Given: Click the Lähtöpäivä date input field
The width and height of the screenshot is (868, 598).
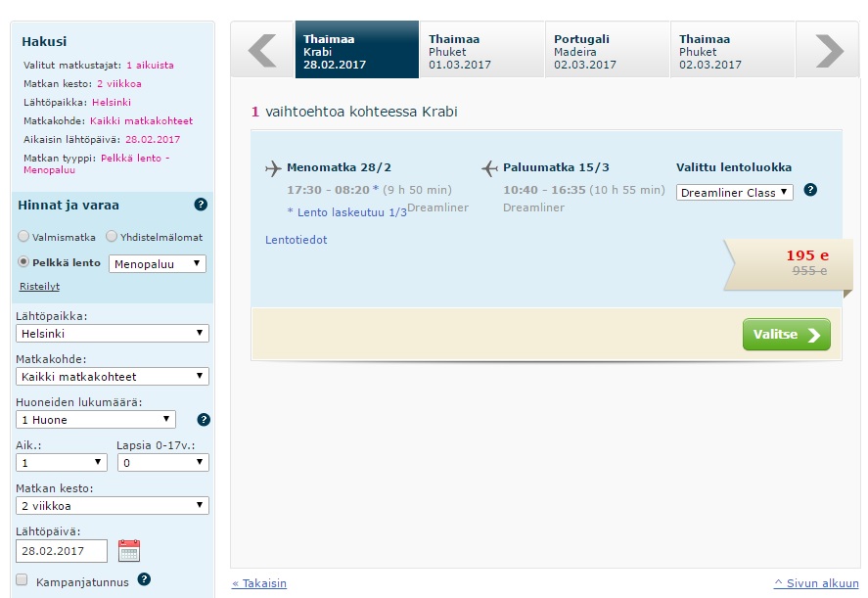Looking at the screenshot, I should (62, 551).
